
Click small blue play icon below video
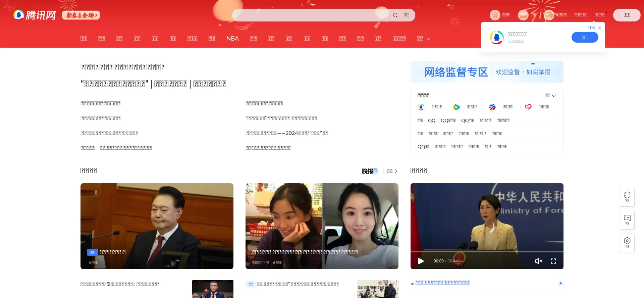560,283
